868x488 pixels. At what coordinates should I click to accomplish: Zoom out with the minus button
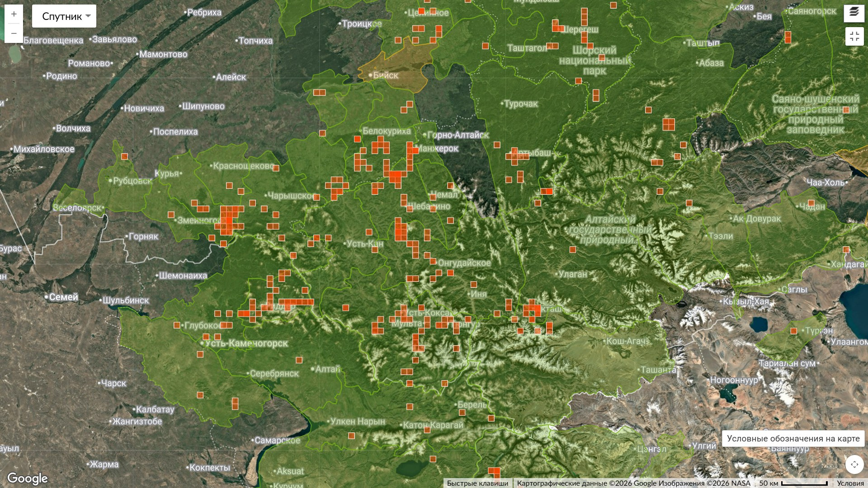14,33
